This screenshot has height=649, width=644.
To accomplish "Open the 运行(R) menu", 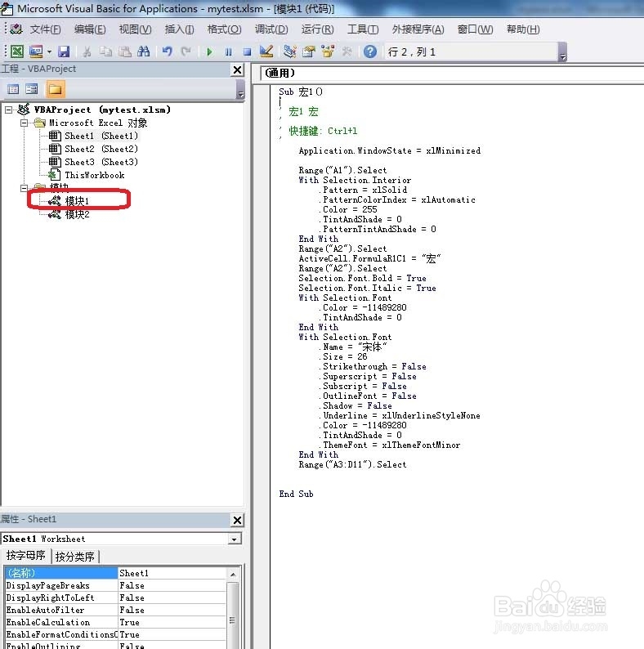I will [x=317, y=29].
